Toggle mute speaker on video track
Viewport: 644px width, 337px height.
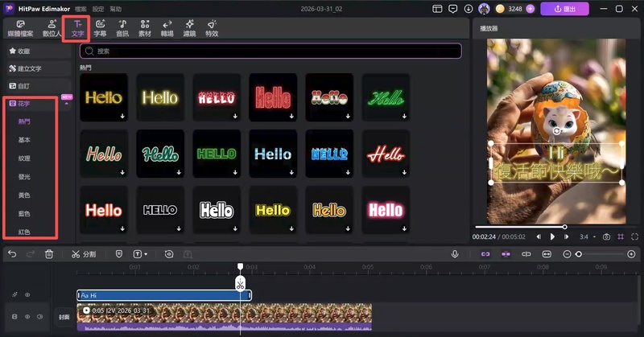tap(39, 317)
